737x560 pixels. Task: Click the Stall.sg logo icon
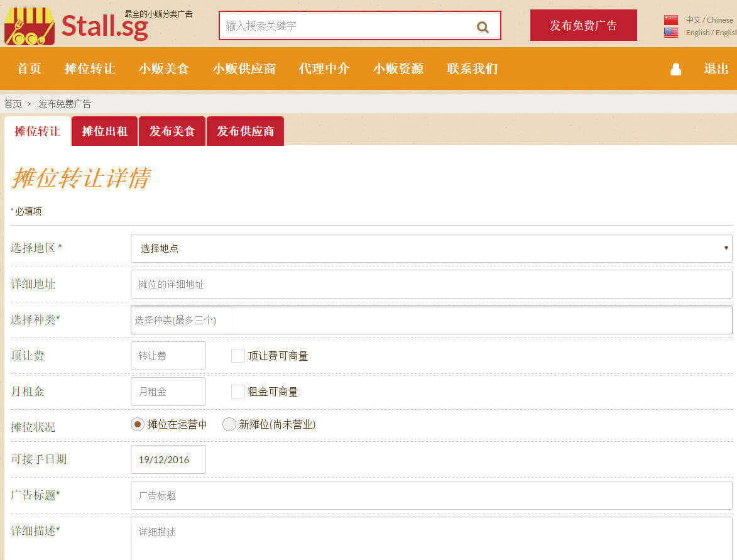pyautogui.click(x=30, y=26)
